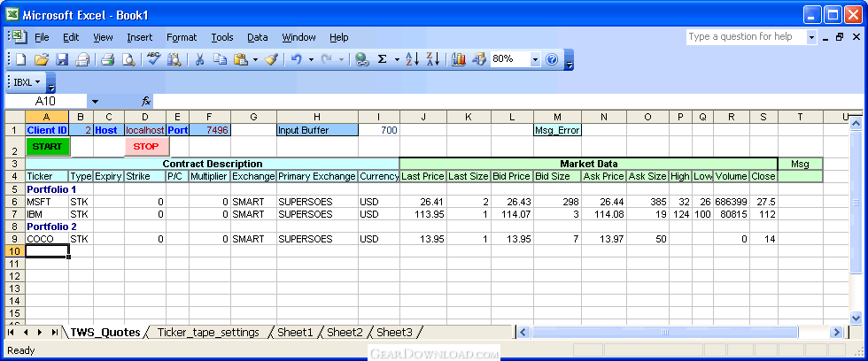The image size is (868, 361).
Task: Create a new blank workbook
Action: 21,59
